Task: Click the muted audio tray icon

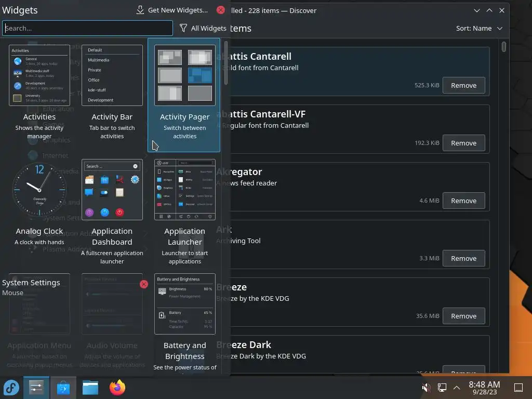Action: (x=426, y=388)
